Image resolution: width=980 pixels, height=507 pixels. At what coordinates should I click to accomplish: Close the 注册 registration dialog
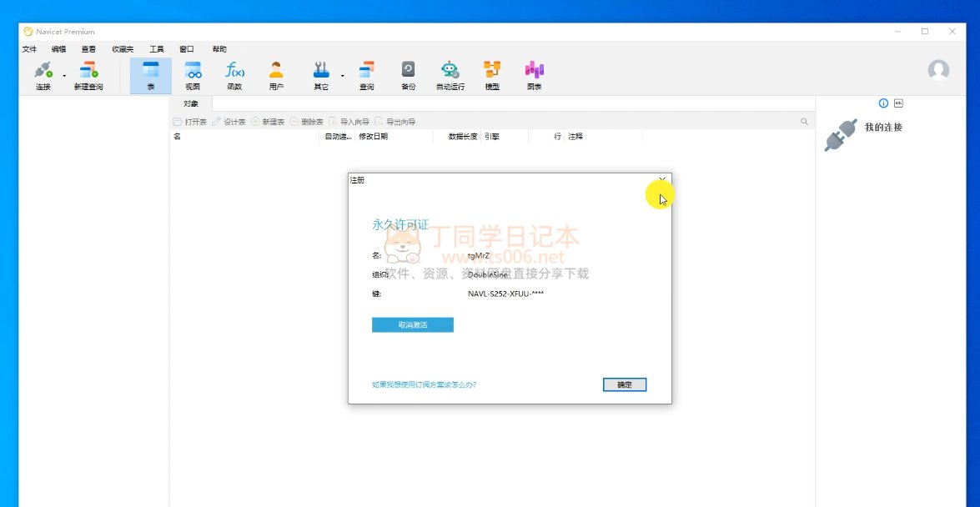coord(662,180)
